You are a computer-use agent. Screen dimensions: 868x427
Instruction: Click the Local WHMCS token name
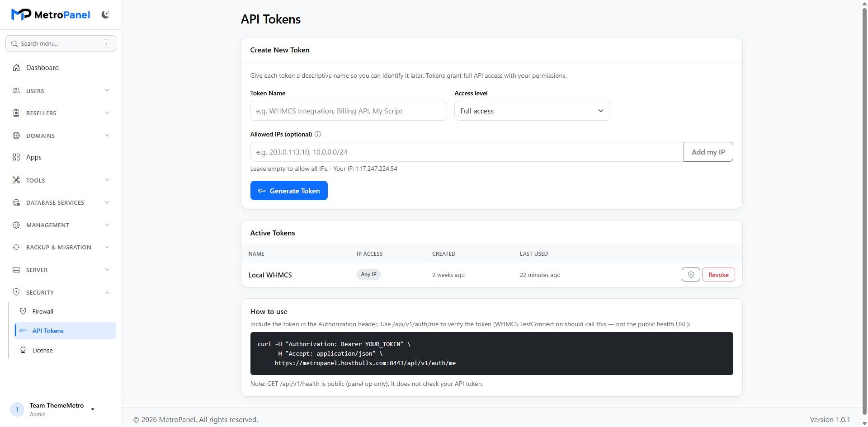pyautogui.click(x=270, y=275)
